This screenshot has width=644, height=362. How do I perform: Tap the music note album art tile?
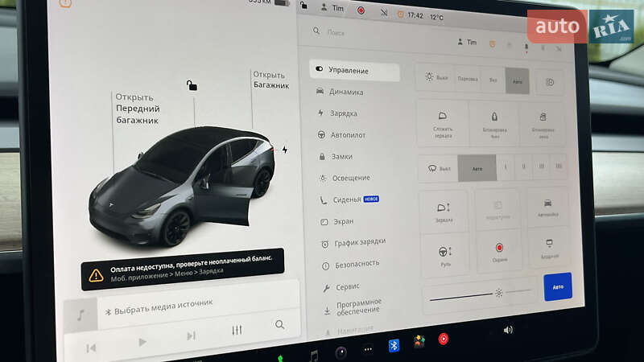[x=80, y=315]
